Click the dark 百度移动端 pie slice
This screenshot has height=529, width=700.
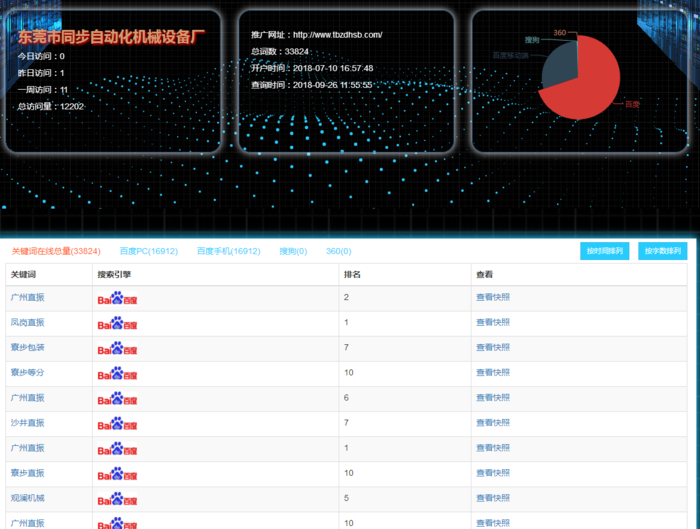click(x=560, y=65)
